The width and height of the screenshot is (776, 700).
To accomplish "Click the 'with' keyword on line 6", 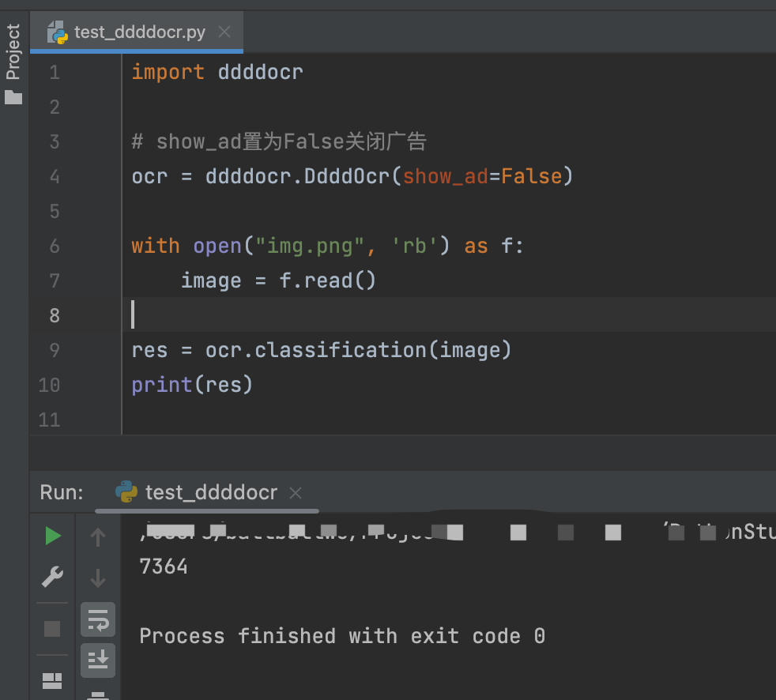I will (156, 246).
